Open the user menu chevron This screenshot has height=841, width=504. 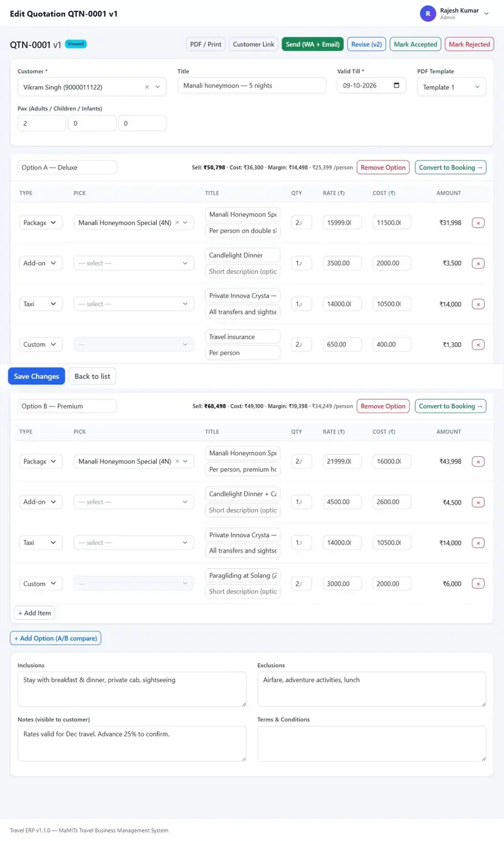coord(486,13)
